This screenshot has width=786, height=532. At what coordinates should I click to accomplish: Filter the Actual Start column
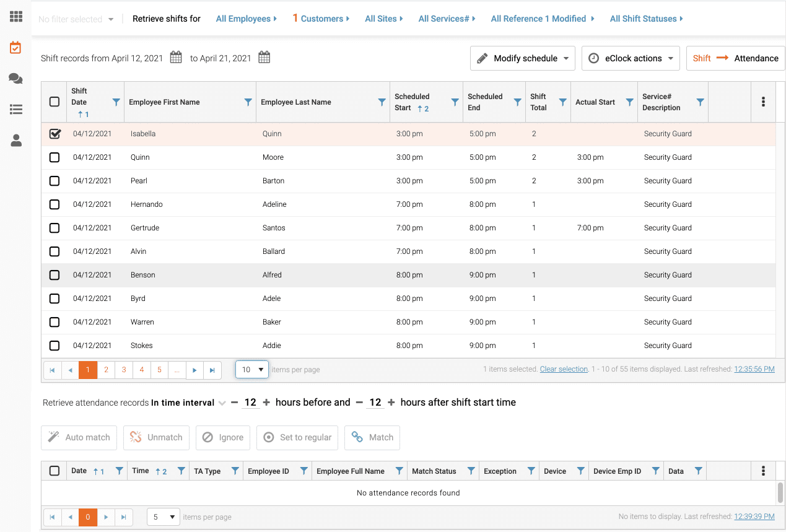[x=629, y=102]
